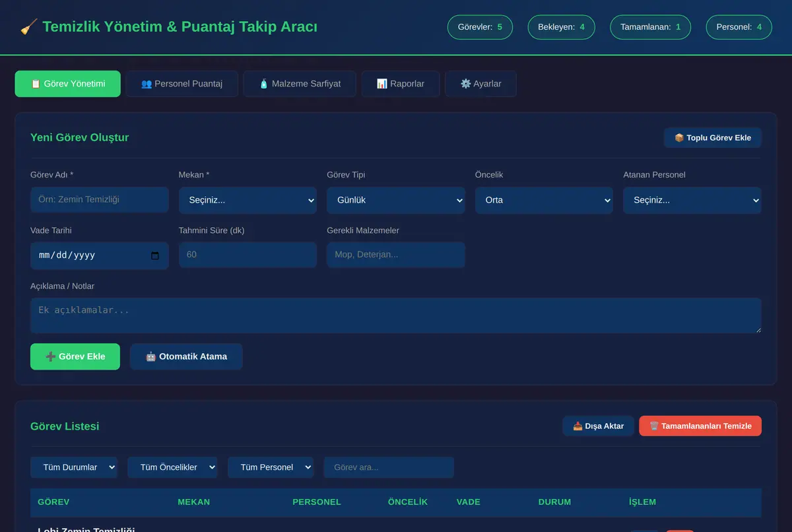Click the ÖNCELİK column header
Viewport: 792px width, 532px height.
(408, 502)
